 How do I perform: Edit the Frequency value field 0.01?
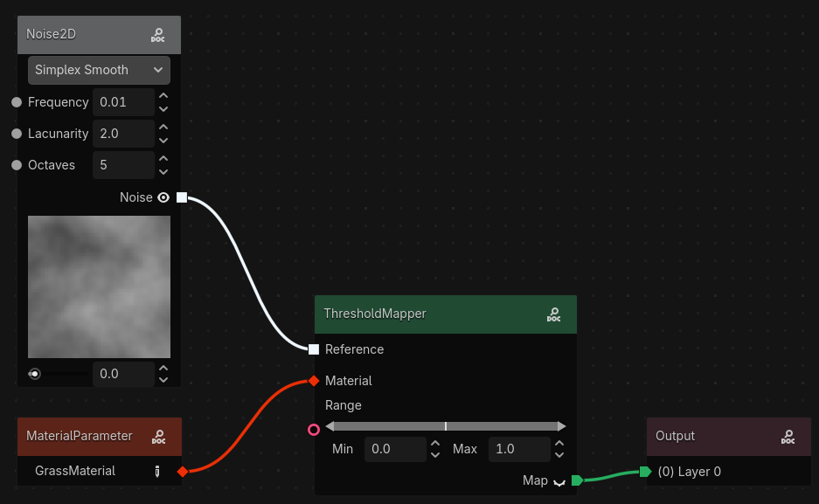[x=124, y=102]
